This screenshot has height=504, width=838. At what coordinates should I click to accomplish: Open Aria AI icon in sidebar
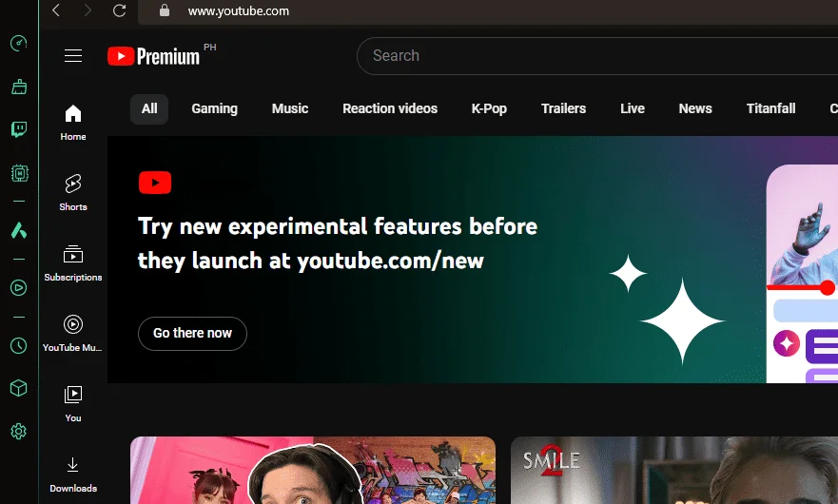click(19, 230)
